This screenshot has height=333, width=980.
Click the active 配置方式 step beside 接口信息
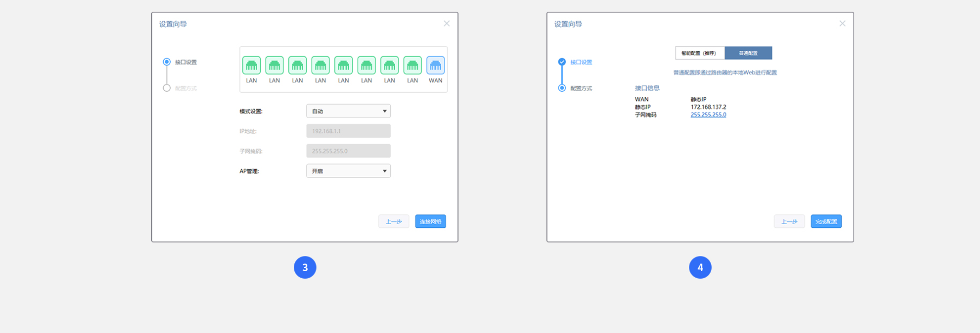562,88
